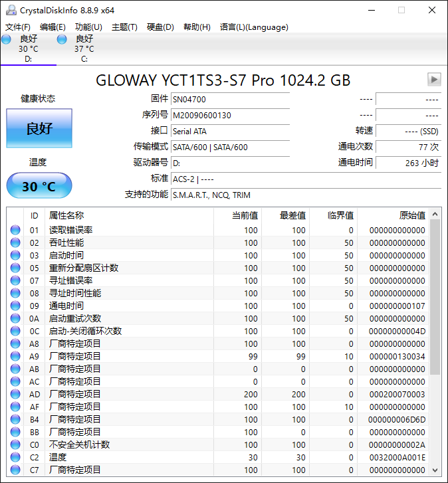
Task: Click the status orb for attribute AB
Action: 15,369
